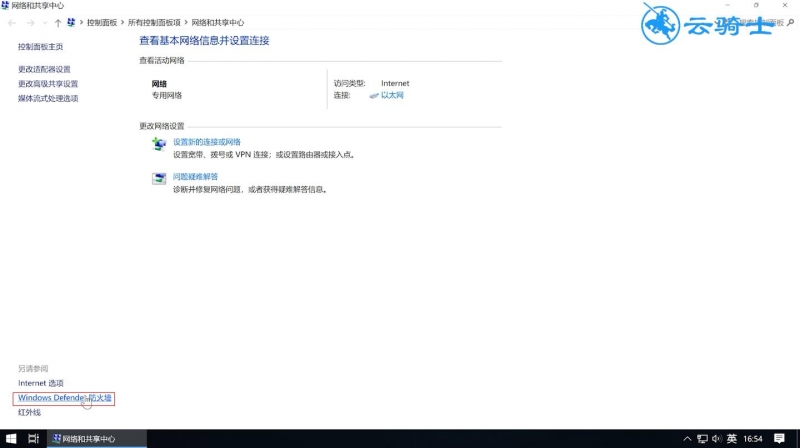Open 设置新的连接或网络 link

pos(207,142)
